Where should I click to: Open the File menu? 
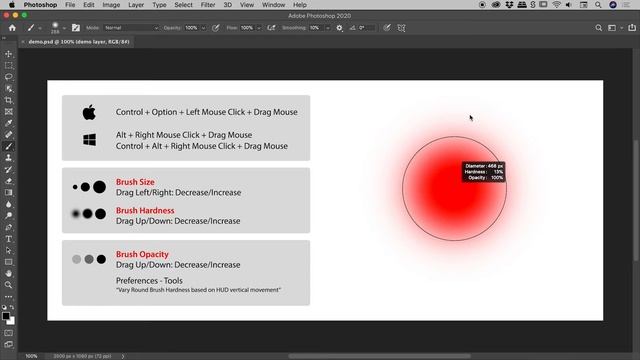coord(70,5)
